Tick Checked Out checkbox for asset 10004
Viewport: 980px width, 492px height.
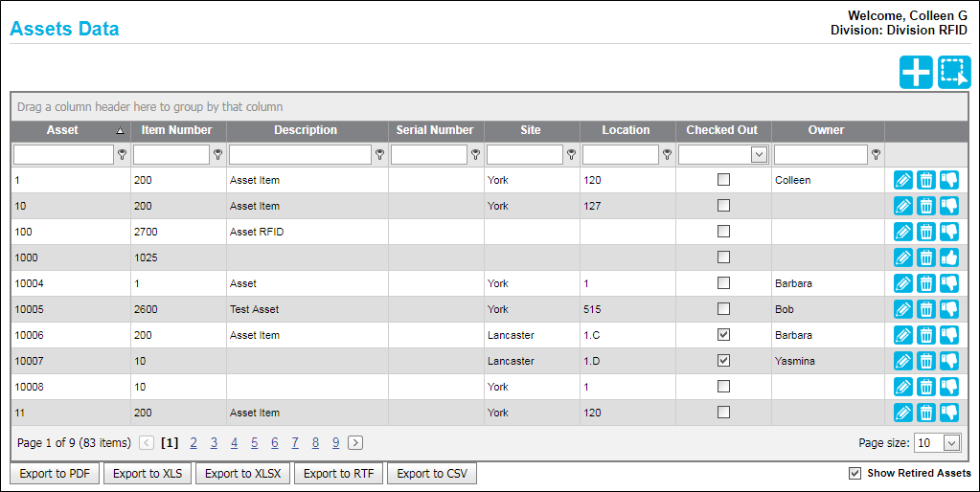coord(723,282)
